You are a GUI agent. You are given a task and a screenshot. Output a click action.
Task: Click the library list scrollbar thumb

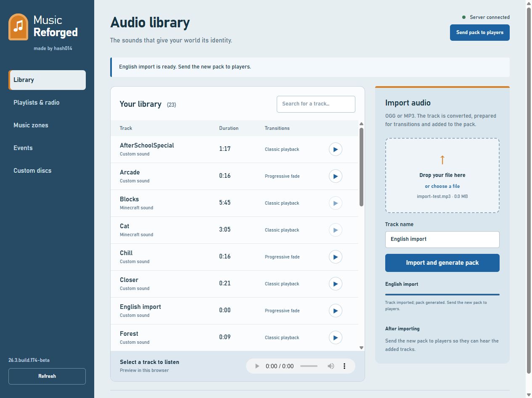point(361,167)
